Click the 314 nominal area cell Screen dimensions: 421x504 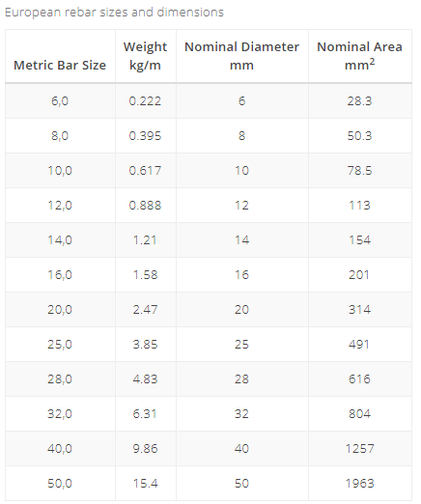point(359,310)
